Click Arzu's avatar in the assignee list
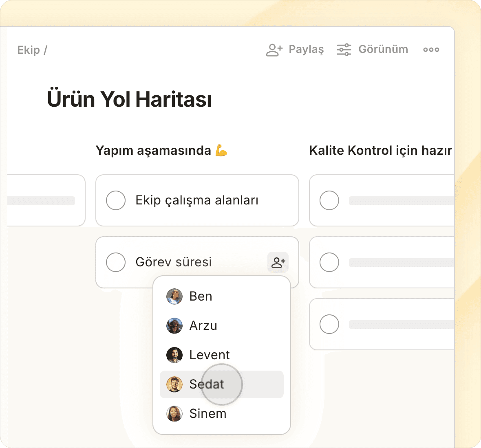Screen dimensions: 481x448 (174, 326)
